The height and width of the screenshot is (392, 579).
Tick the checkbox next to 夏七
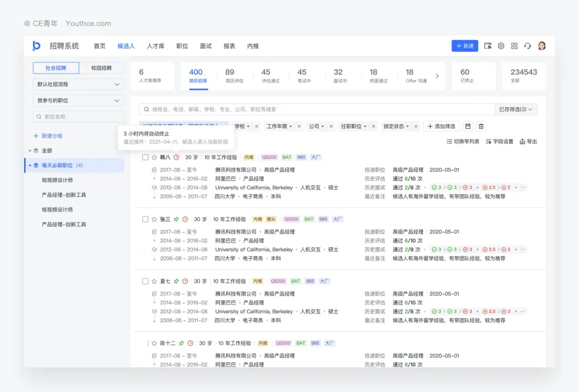[145, 282]
